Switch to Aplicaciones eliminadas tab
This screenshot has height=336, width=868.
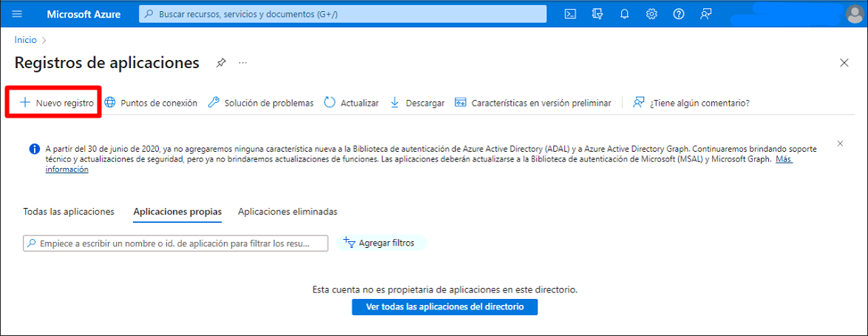pos(288,211)
